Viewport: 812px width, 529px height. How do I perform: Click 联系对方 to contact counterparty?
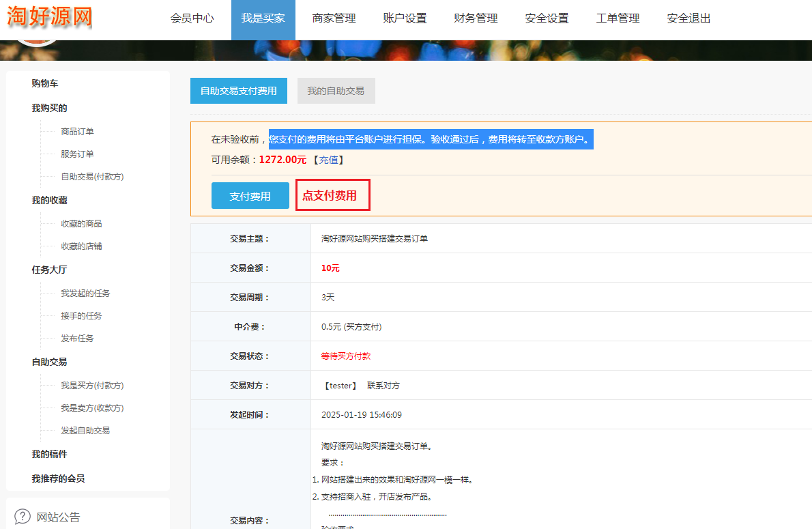(x=383, y=386)
